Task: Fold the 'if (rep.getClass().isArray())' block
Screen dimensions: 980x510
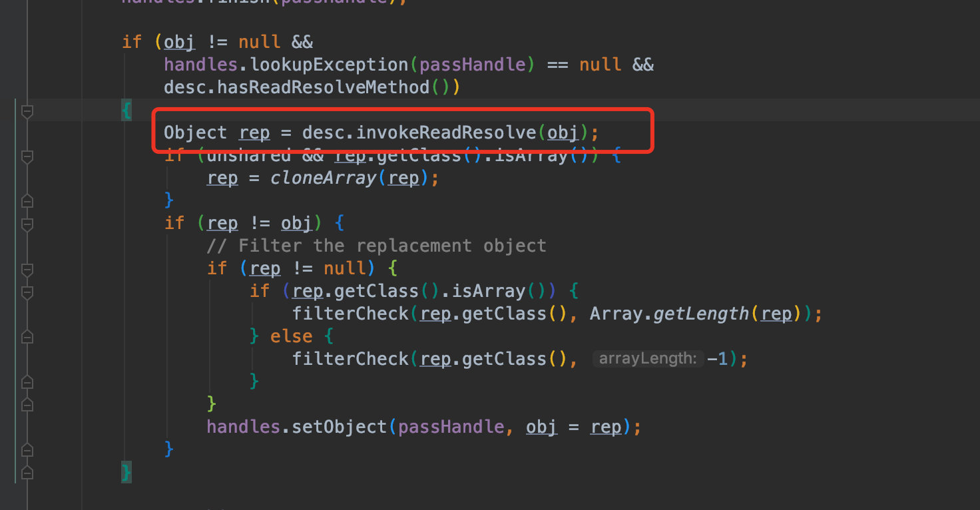Action: (27, 293)
